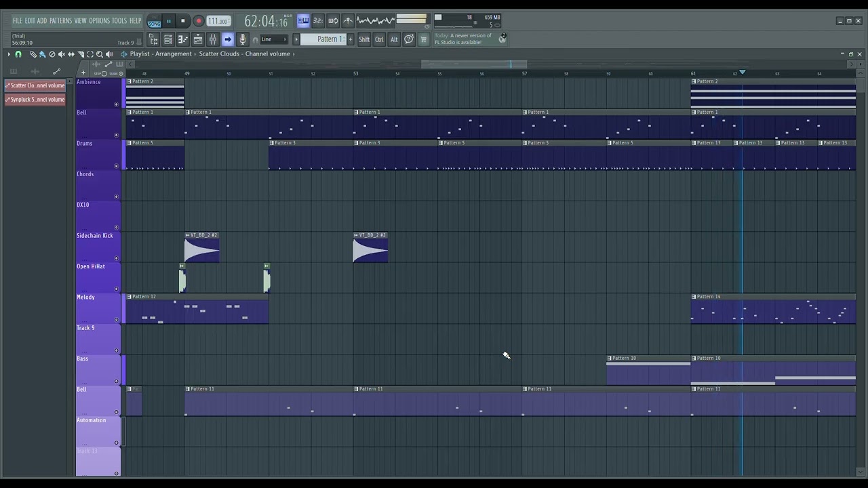868x488 pixels.
Task: Select Scatter Clouds channel volume clip
Action: (35, 85)
